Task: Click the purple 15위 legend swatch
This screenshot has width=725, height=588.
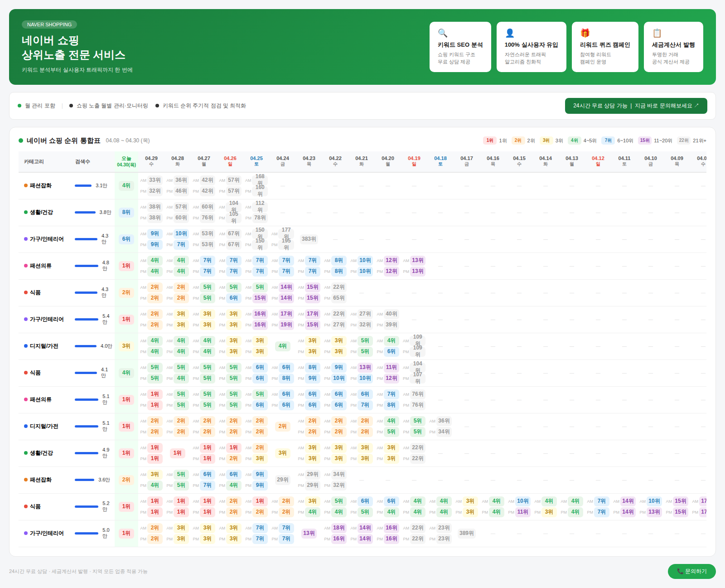Action: click(x=644, y=141)
